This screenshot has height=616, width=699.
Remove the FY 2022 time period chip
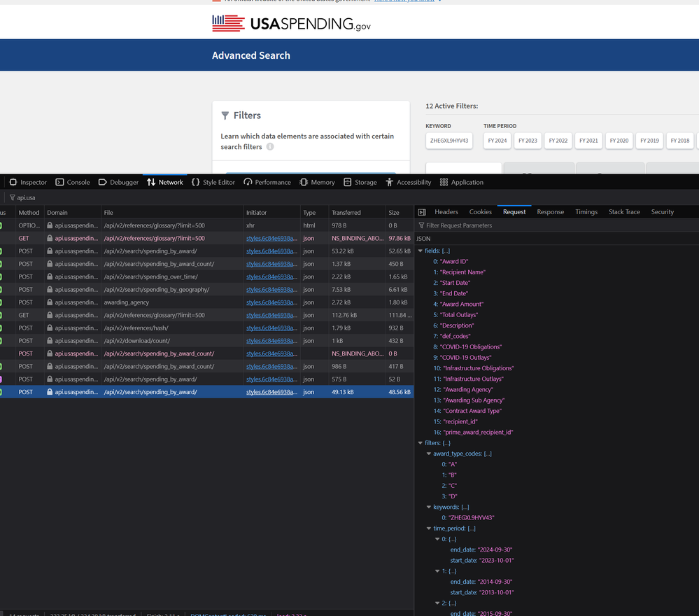point(558,141)
